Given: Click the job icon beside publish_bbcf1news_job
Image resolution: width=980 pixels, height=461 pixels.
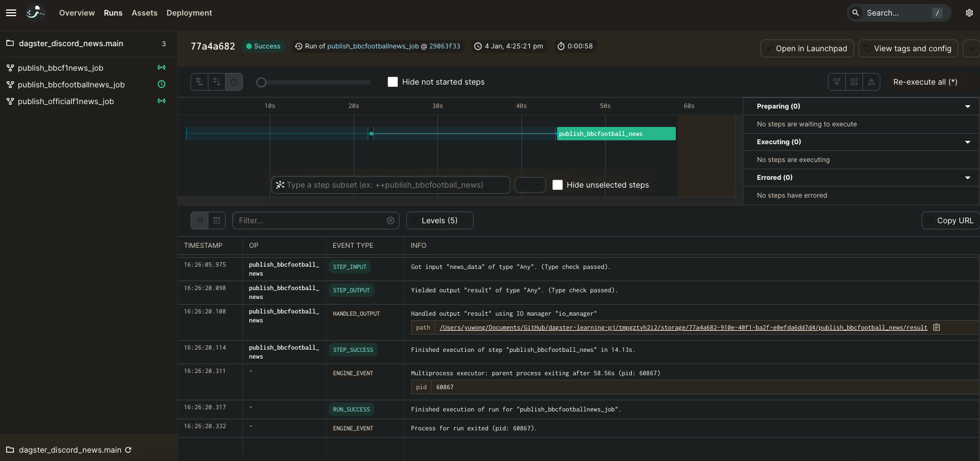Looking at the screenshot, I should (10, 68).
